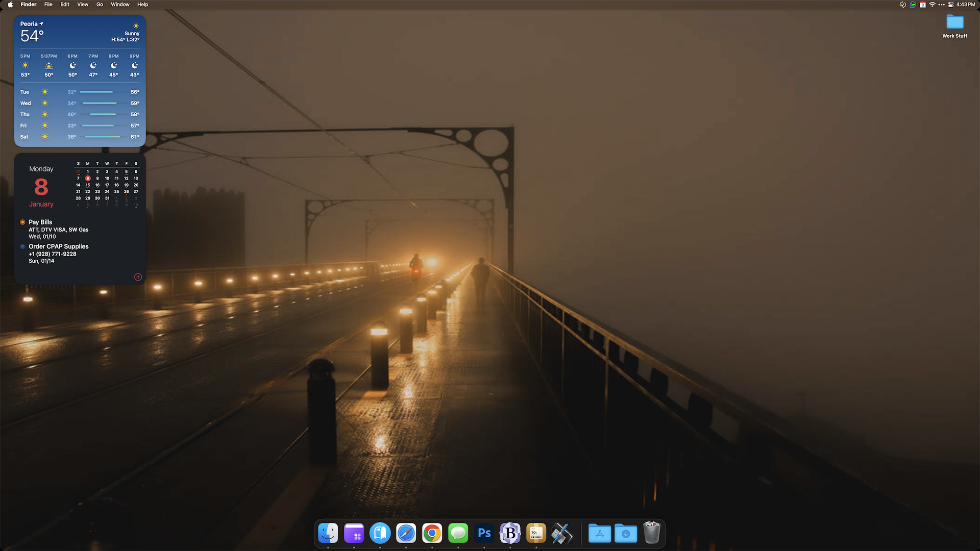Screen dimensions: 980x551
Task: Click Saturday's temperature range bar
Action: coord(103,137)
